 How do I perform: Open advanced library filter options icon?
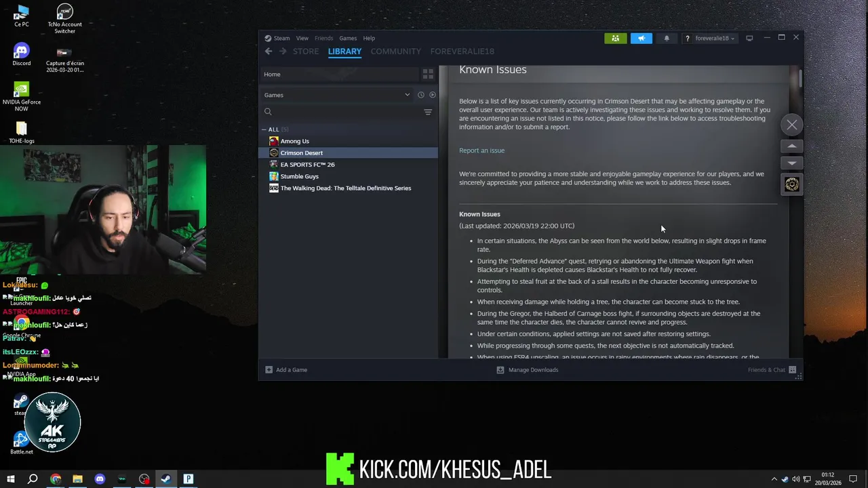pyautogui.click(x=428, y=112)
